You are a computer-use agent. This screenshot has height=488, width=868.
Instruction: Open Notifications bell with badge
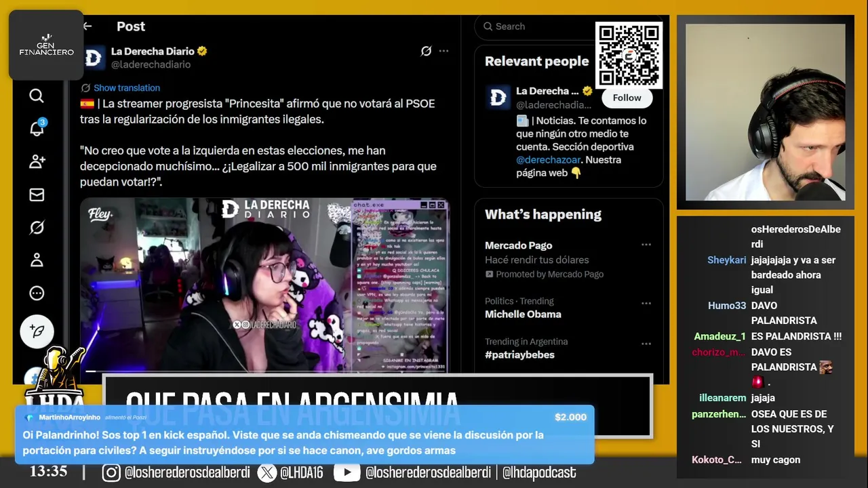[37, 128]
